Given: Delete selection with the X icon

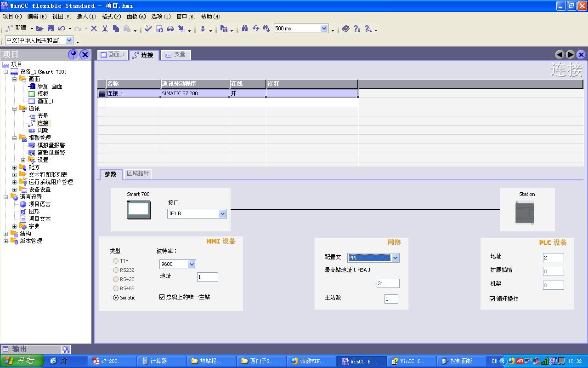Looking at the screenshot, I should click(x=94, y=29).
